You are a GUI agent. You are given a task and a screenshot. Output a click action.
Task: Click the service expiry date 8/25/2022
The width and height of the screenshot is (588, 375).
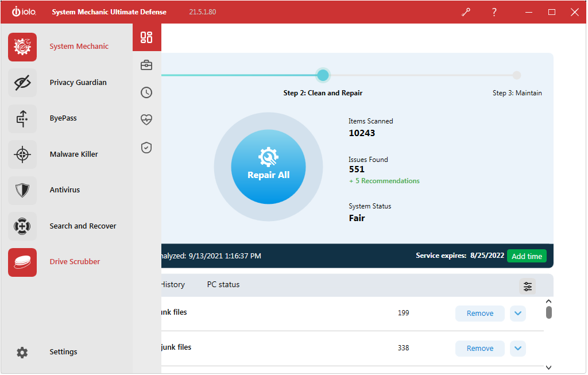(x=487, y=256)
